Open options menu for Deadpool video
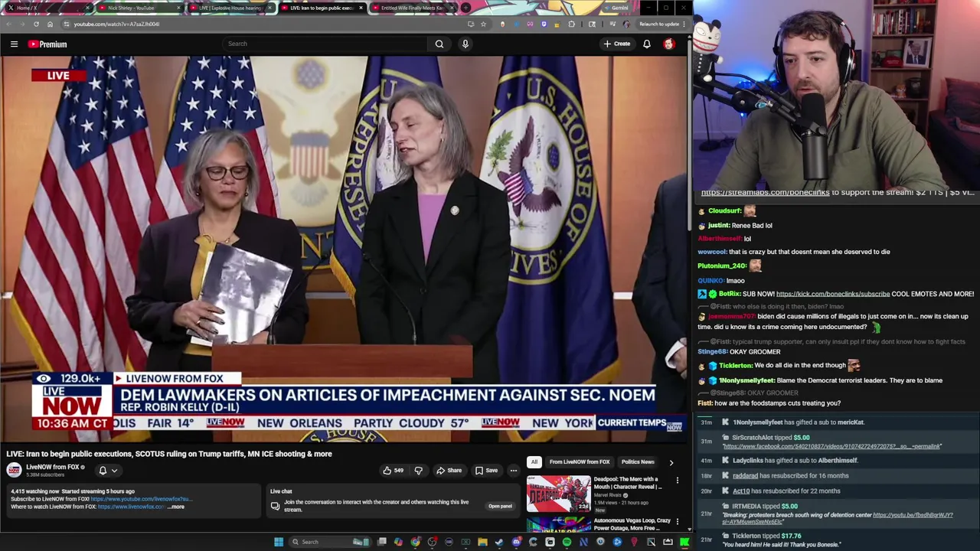The width and height of the screenshot is (980, 551). [678, 481]
